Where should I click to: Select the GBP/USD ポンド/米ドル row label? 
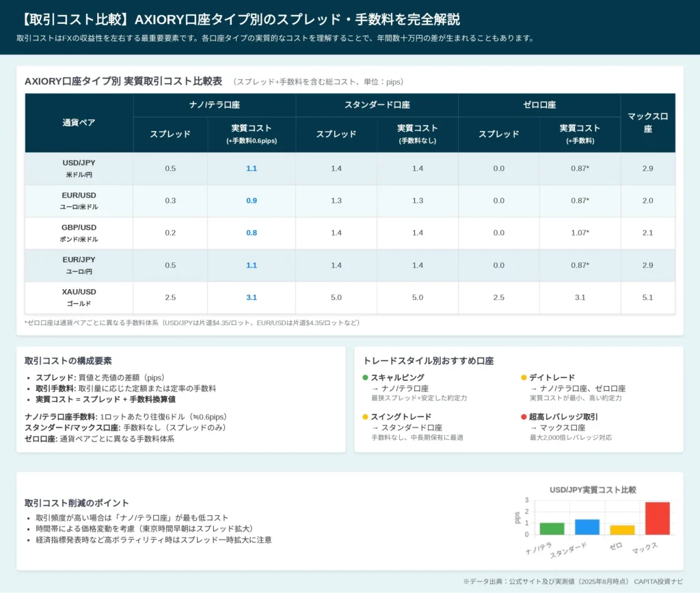(79, 233)
